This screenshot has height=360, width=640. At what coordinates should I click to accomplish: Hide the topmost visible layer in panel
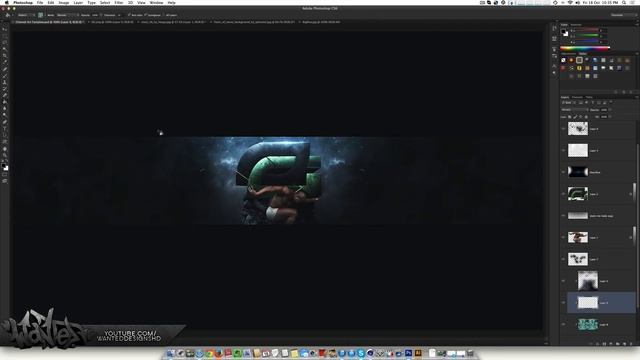point(563,129)
